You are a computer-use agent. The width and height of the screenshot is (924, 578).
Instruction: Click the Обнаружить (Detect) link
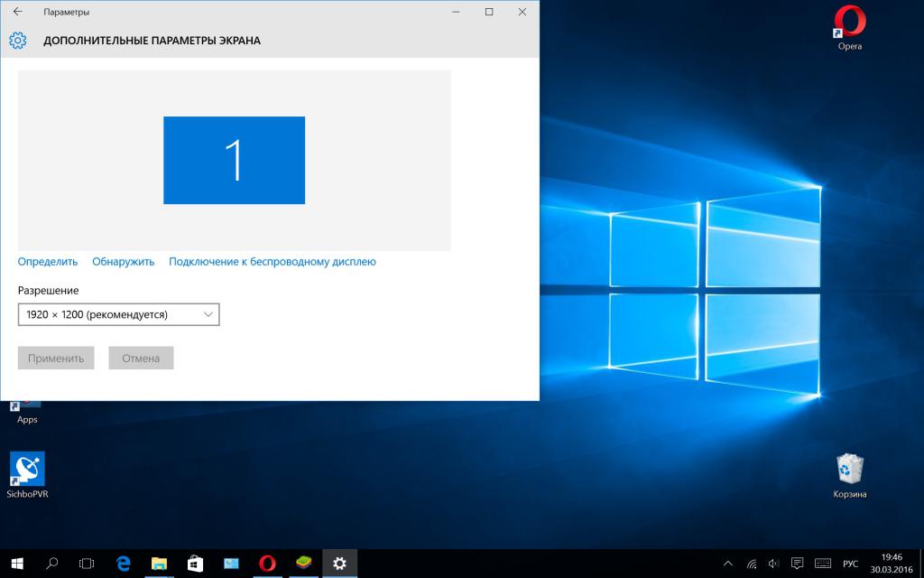click(124, 262)
